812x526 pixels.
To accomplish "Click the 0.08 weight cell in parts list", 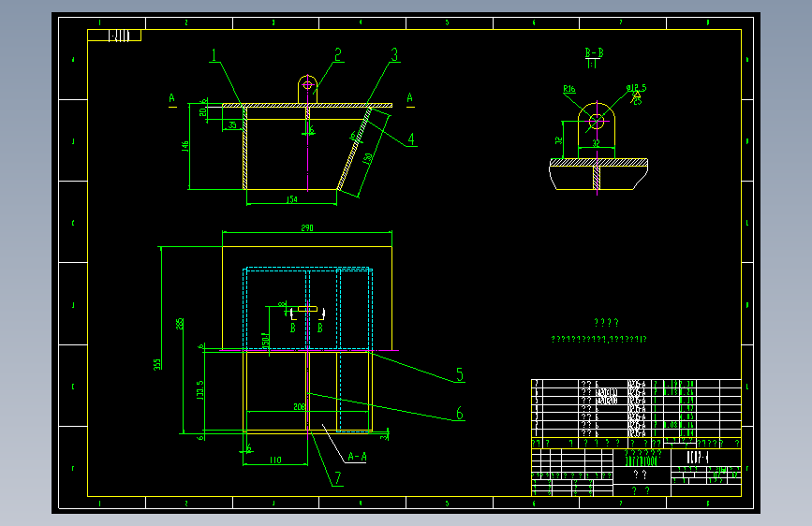I will [x=671, y=425].
